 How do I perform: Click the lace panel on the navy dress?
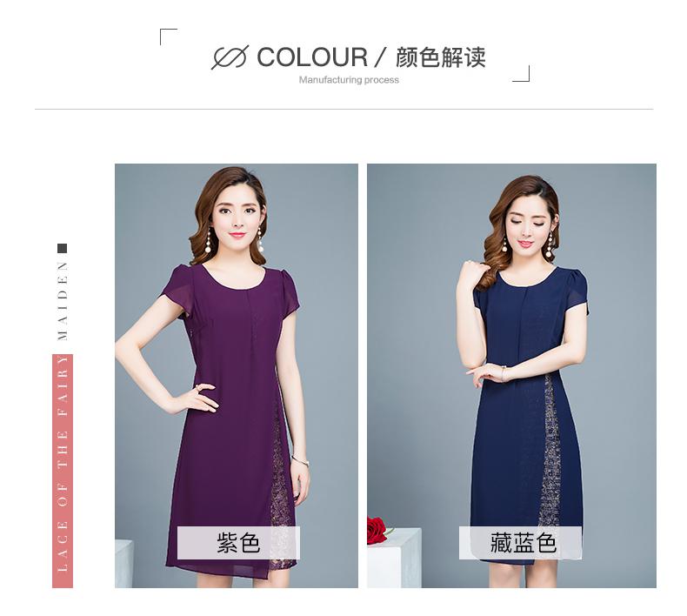click(550, 451)
